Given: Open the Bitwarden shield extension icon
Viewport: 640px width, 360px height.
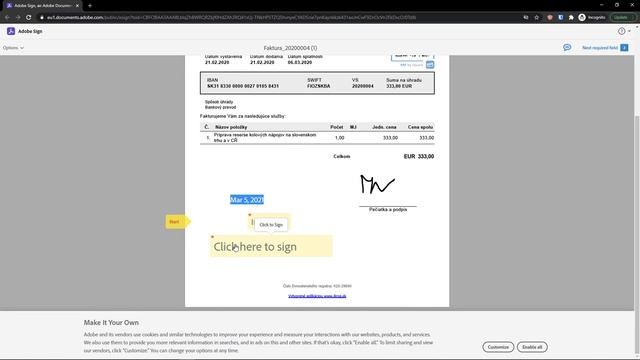Looking at the screenshot, I should [x=560, y=17].
